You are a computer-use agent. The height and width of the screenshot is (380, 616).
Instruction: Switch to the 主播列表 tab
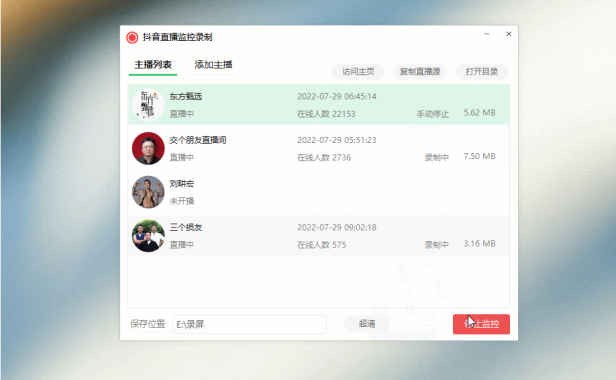coord(153,64)
